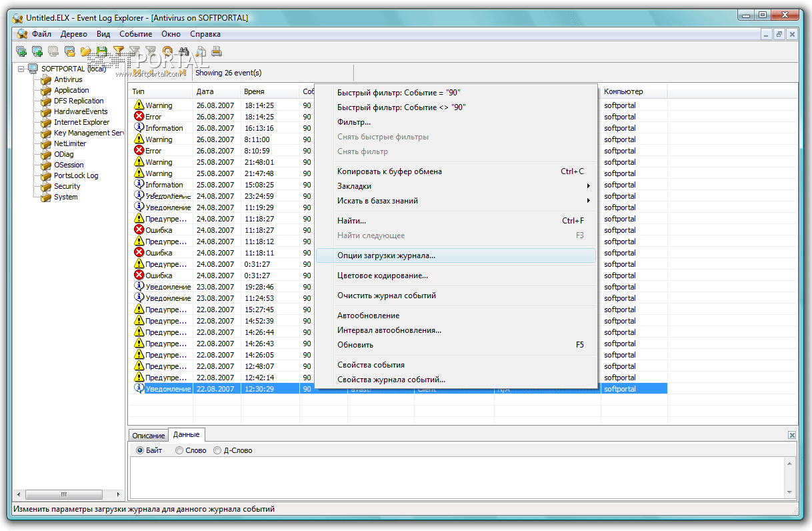Choose quick filter Событие <> "90"
The width and height of the screenshot is (812, 531).
coord(456,107)
